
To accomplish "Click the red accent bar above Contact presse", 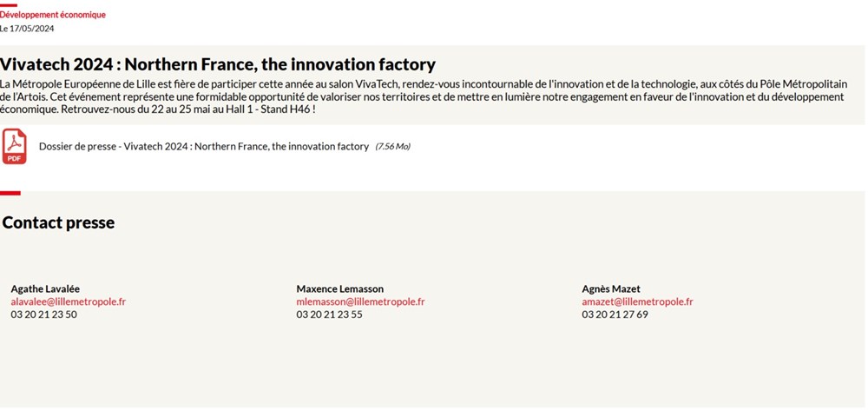I will pyautogui.click(x=10, y=193).
